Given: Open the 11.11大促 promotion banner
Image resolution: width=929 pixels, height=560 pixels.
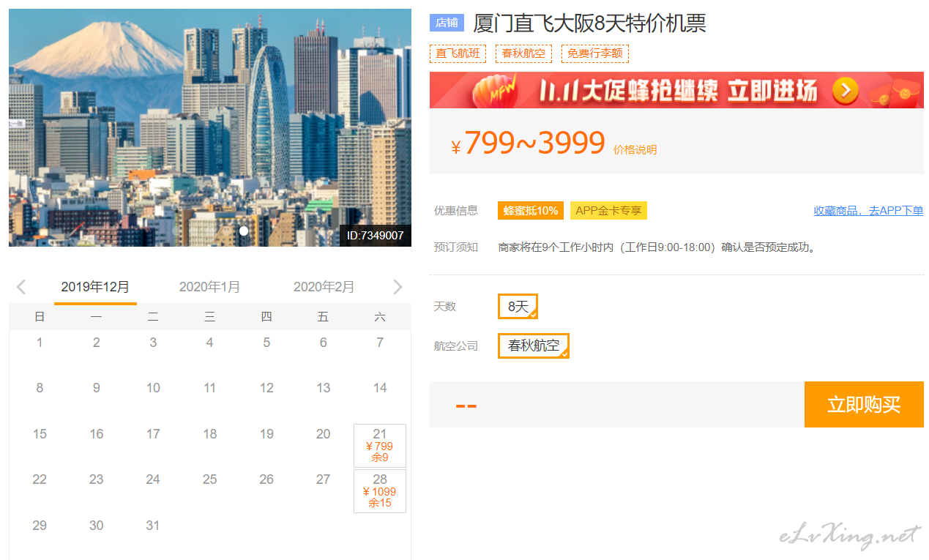Looking at the screenshot, I should point(676,90).
